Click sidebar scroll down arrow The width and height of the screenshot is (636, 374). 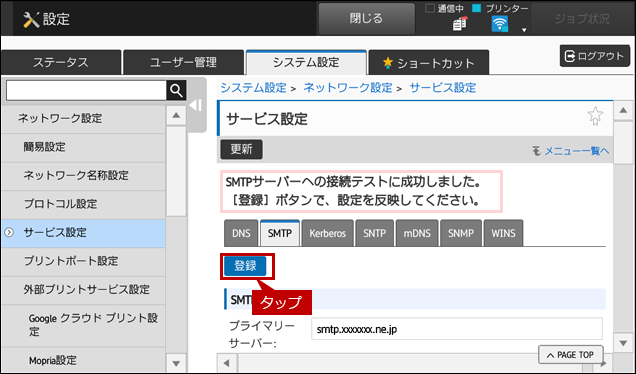176,363
